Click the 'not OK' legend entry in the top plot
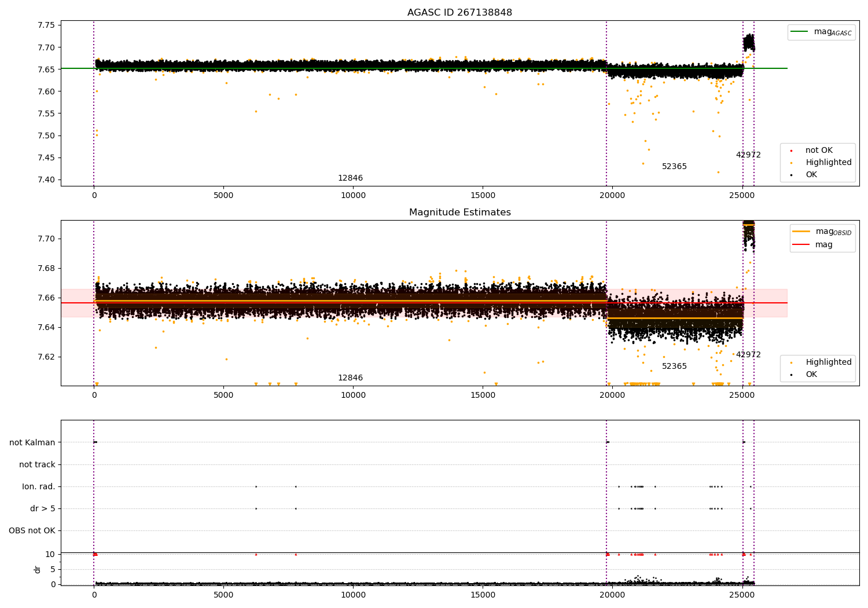This screenshot has height=608, width=868. [819, 151]
